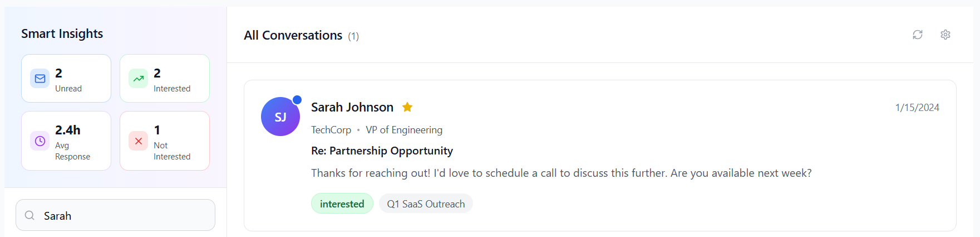
Task: Click the blue unread dot on the avatar
Action: tap(297, 100)
